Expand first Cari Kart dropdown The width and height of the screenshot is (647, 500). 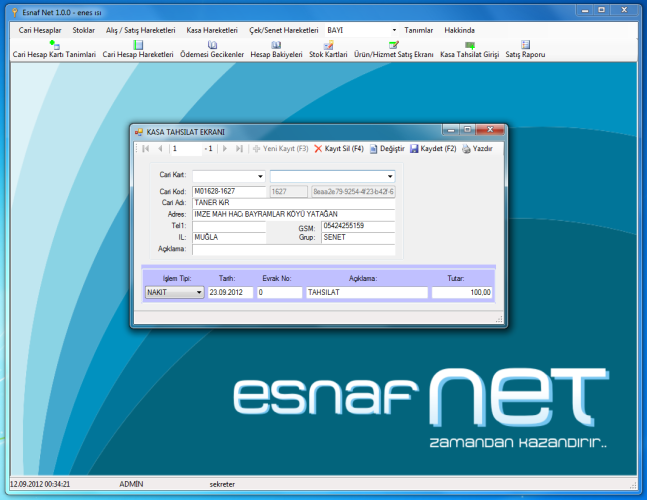point(260,176)
